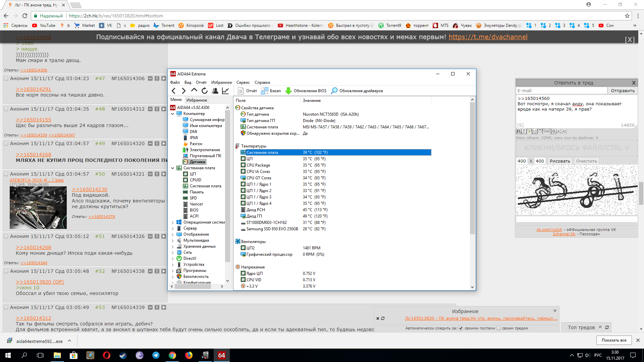Screen dimensions: 644x362
Task: Open the Справка menu in AIDA64
Action: click(262, 82)
